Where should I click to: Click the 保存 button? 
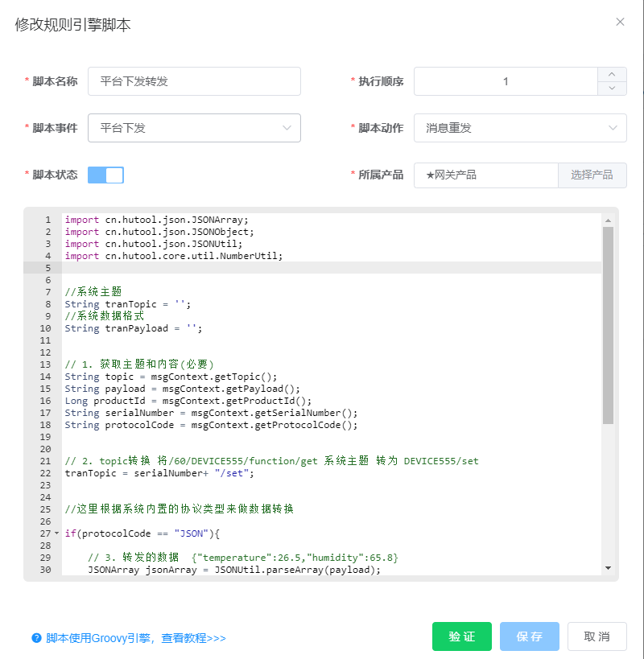529,636
